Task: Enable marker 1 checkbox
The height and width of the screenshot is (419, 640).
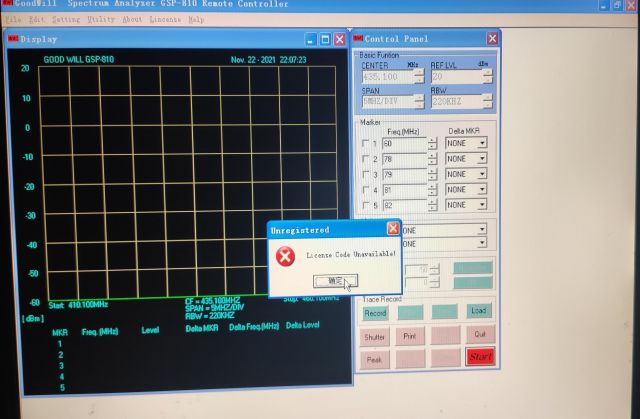Action: tap(366, 143)
